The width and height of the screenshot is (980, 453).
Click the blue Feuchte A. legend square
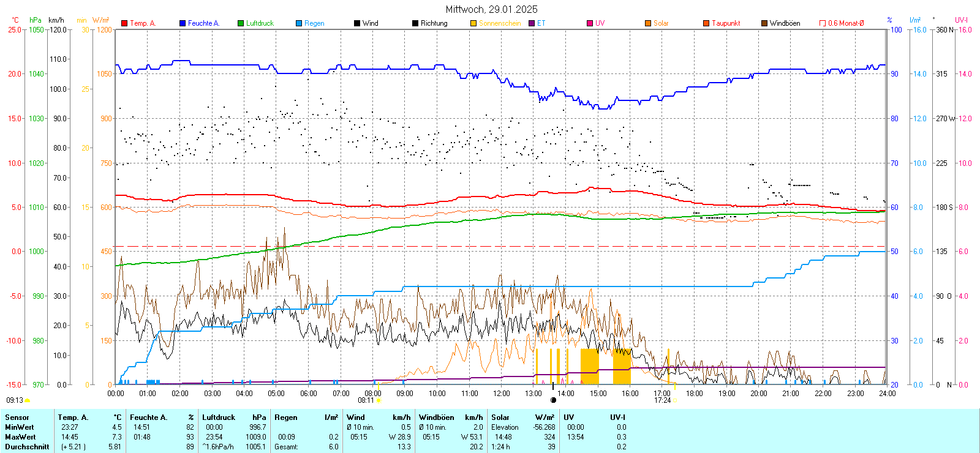point(183,23)
